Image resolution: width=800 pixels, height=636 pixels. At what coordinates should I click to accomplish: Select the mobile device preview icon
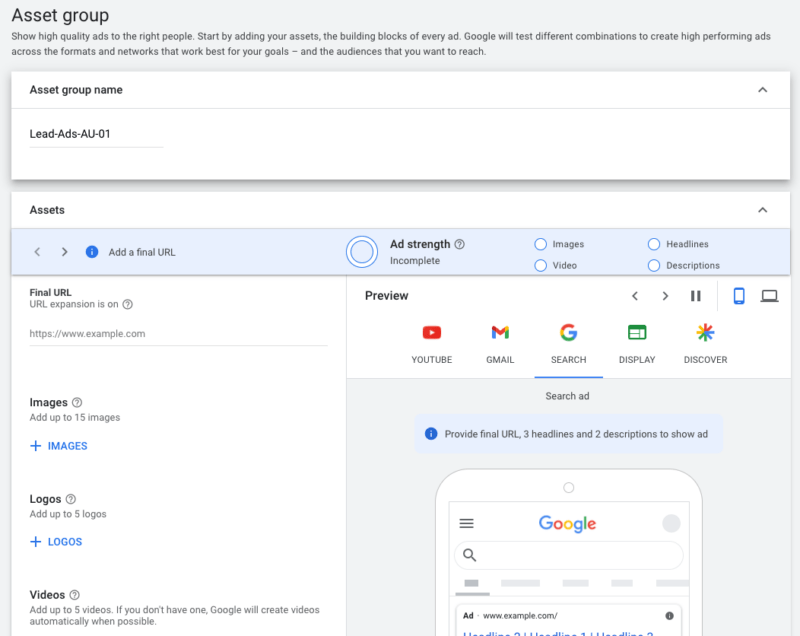pos(739,296)
